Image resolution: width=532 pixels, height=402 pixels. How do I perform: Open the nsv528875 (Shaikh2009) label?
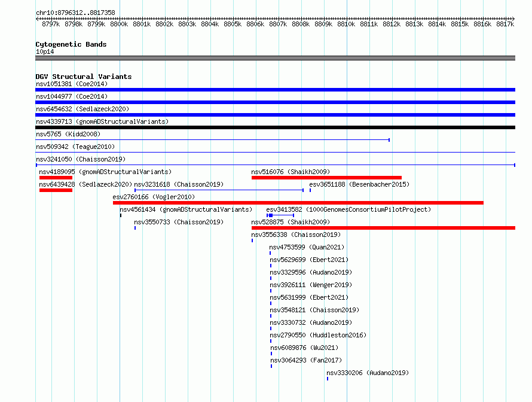tap(291, 222)
